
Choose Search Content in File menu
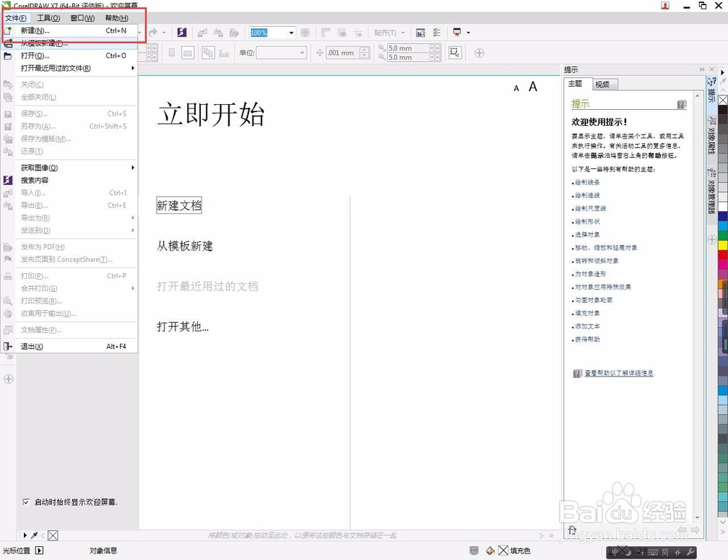(70, 180)
